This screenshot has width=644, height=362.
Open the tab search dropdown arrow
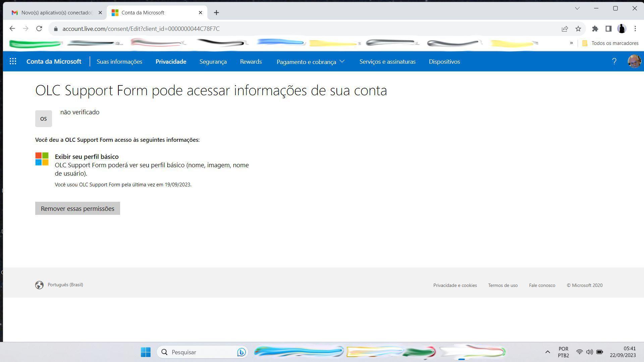[x=577, y=8]
